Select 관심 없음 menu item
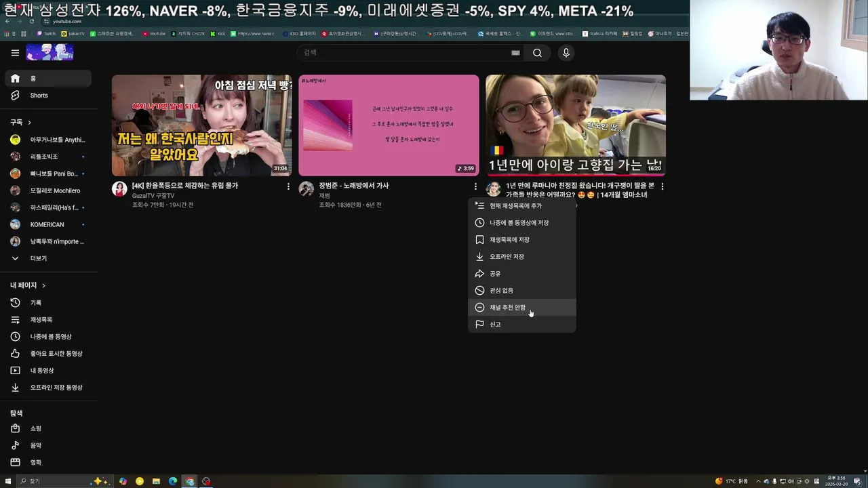Image resolution: width=868 pixels, height=488 pixels. click(522, 291)
